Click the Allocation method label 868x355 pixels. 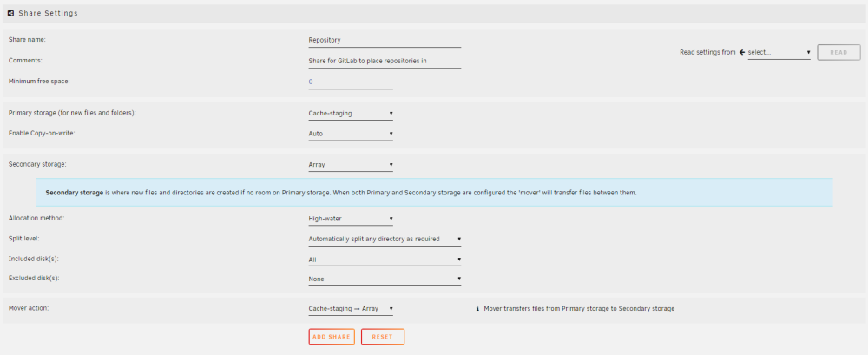point(36,218)
